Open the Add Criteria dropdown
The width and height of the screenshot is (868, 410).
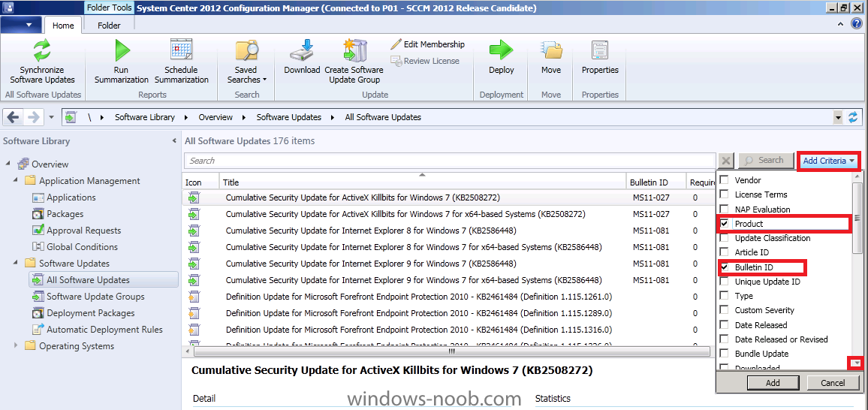(829, 161)
